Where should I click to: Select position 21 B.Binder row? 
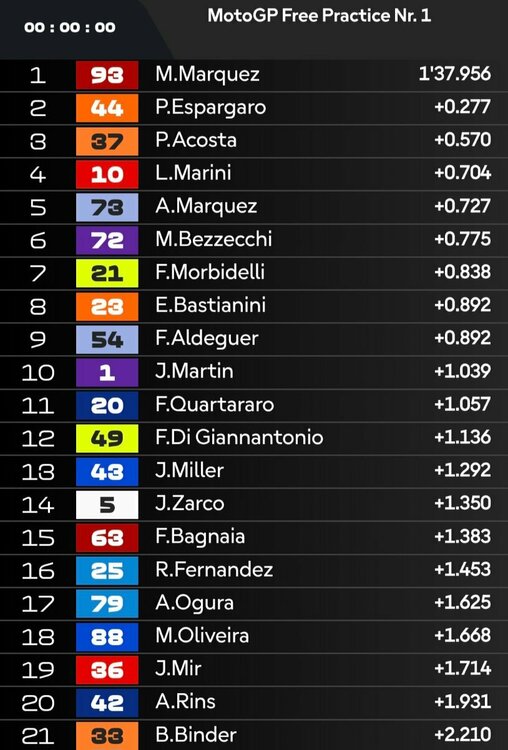pos(254,735)
